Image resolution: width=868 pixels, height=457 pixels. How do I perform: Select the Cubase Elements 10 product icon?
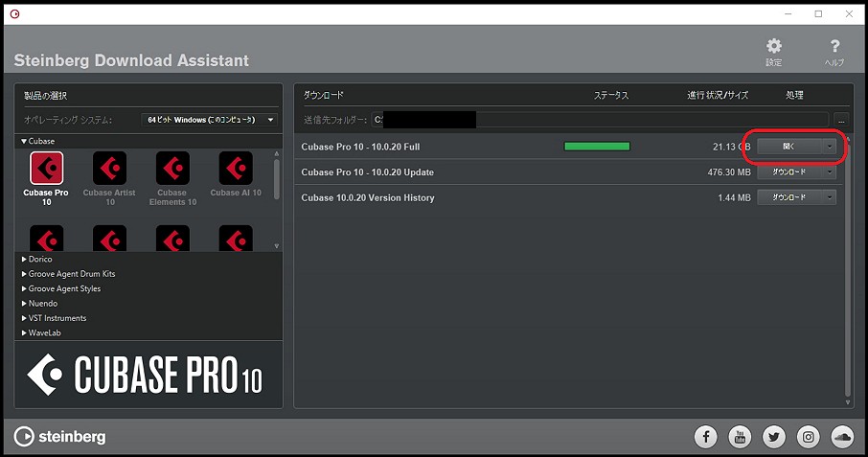pyautogui.click(x=172, y=168)
